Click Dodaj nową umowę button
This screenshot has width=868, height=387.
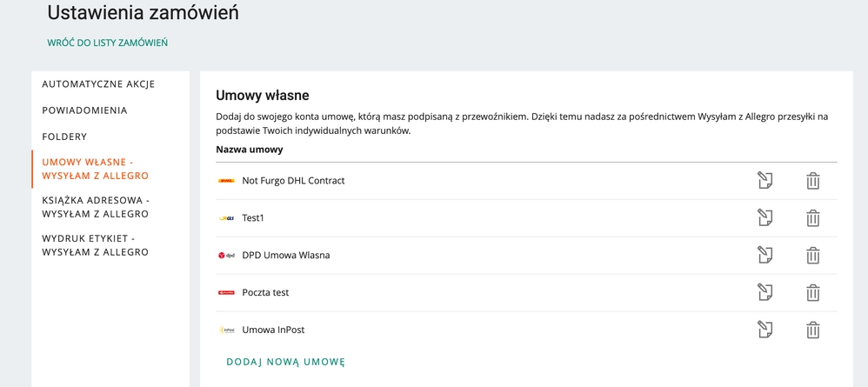pyautogui.click(x=285, y=362)
